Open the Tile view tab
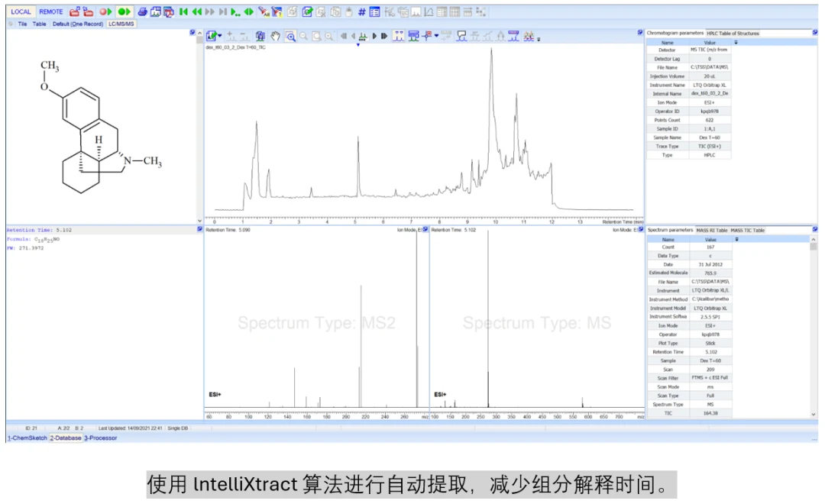The height and width of the screenshot is (504, 825). click(22, 24)
